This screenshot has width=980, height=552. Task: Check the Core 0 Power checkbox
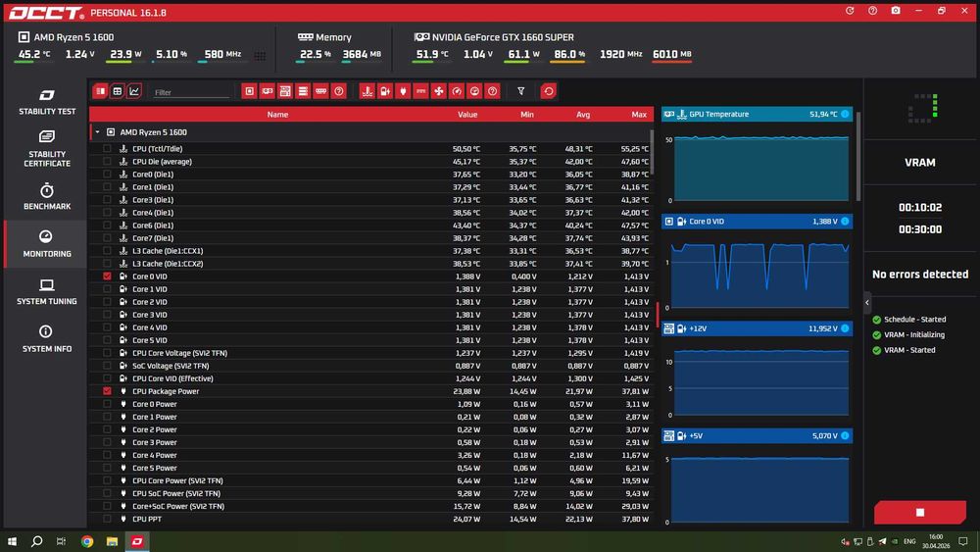click(107, 404)
